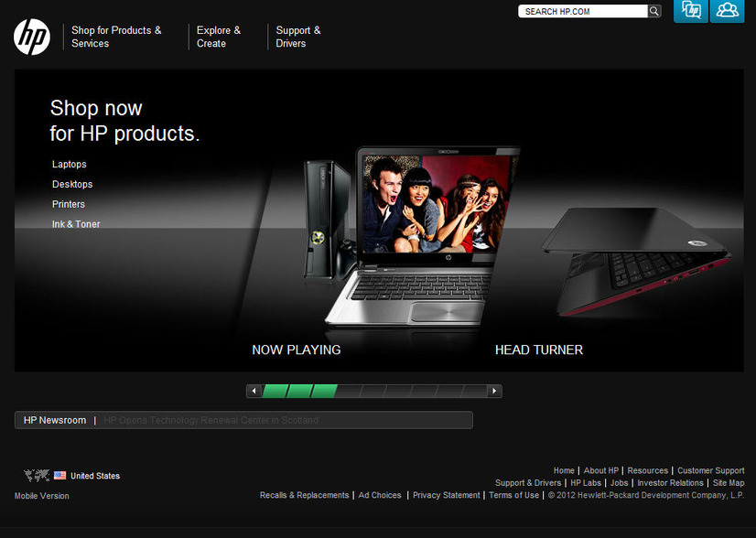The image size is (756, 538).
Task: Switch to Mobile Version
Action: pyautogui.click(x=42, y=496)
